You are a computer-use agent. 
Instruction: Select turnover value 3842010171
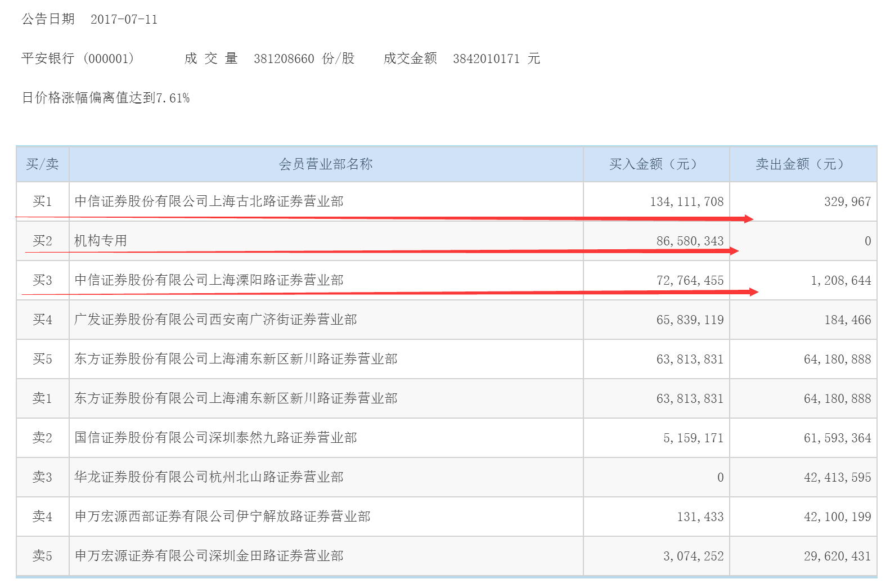(486, 59)
